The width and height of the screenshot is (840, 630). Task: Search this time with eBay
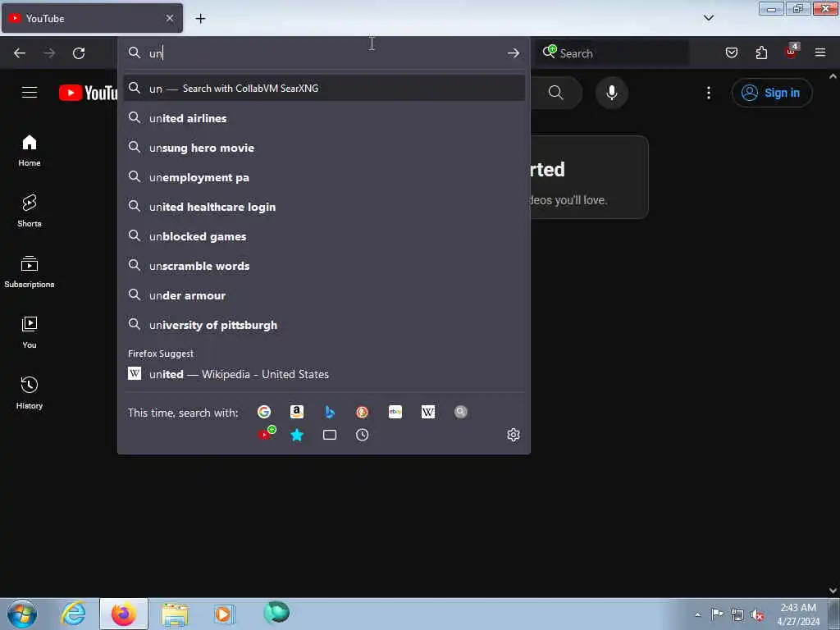click(395, 412)
